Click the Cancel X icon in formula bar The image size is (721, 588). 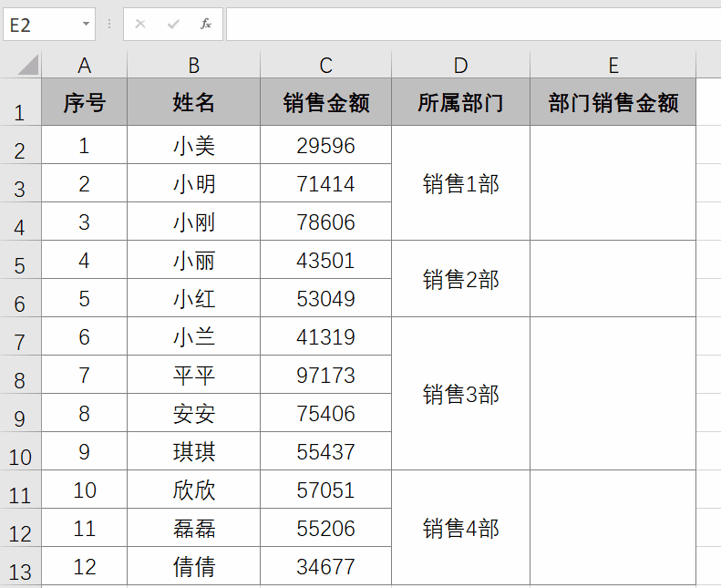pos(140,24)
